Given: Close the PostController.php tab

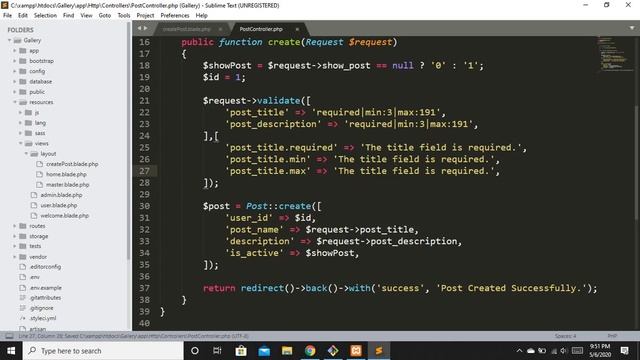Looking at the screenshot, I should click(297, 29).
